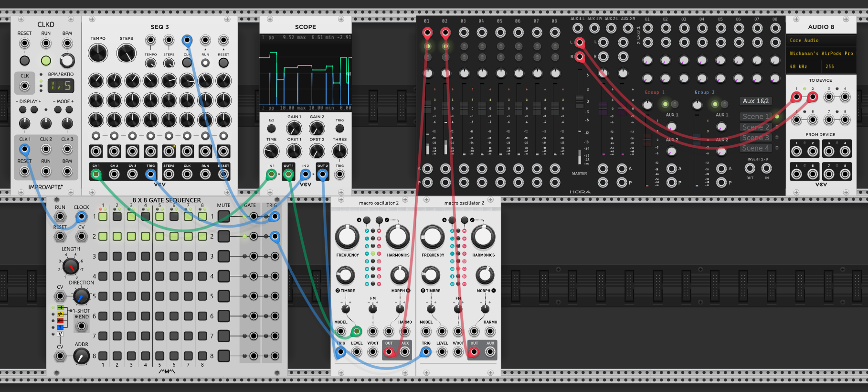This screenshot has width=868, height=392.
Task: Click the CLKD CLK 3 output jack
Action: click(67, 149)
